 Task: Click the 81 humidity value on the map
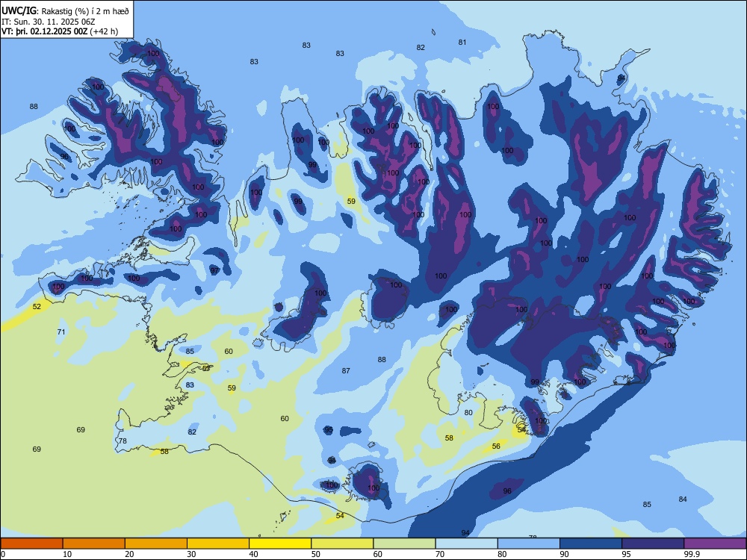coord(462,43)
